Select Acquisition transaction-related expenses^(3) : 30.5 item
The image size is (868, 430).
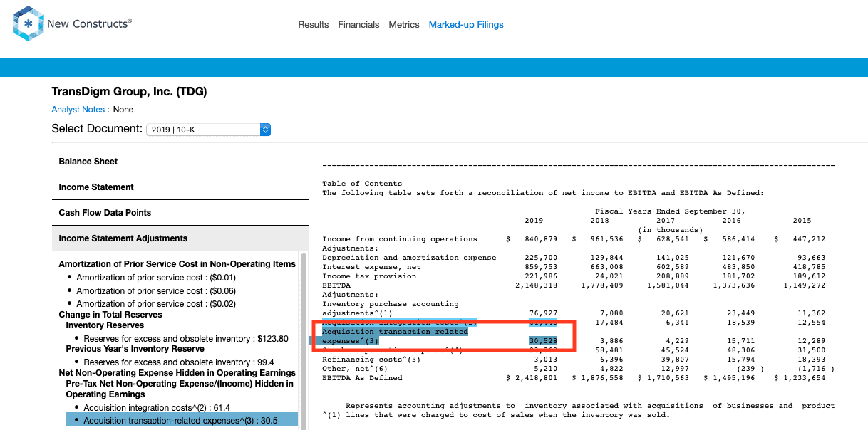[181, 421]
